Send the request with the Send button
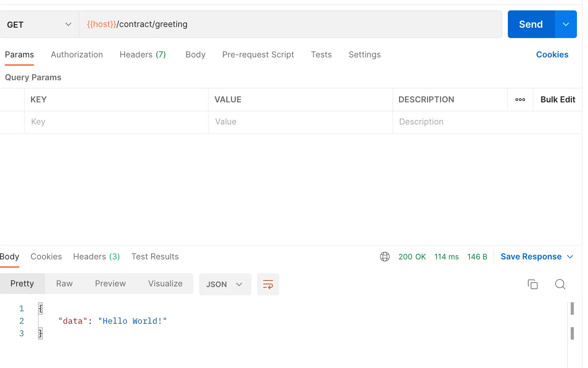Screen dimensions: 588x368 [x=531, y=24]
